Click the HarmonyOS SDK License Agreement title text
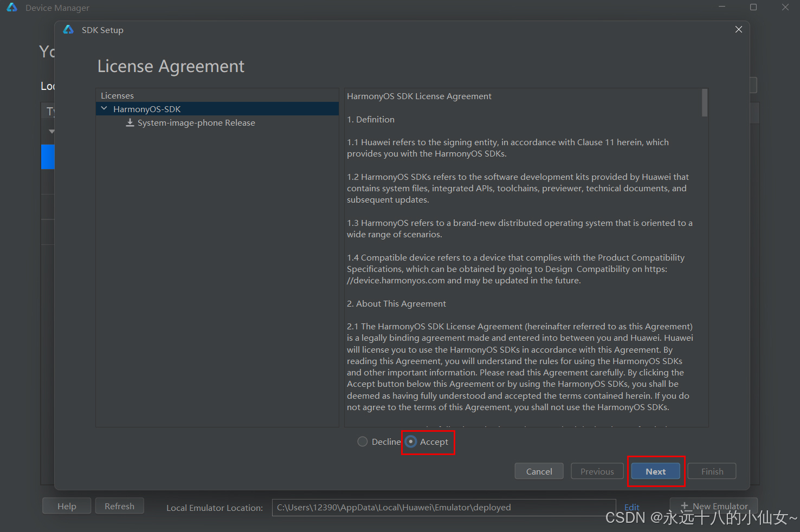Image resolution: width=800 pixels, height=532 pixels. click(419, 96)
